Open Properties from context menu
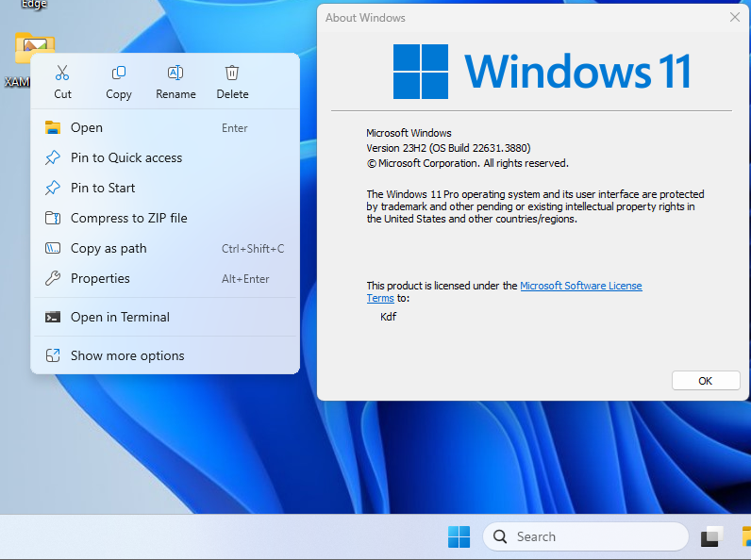 [x=165, y=278]
